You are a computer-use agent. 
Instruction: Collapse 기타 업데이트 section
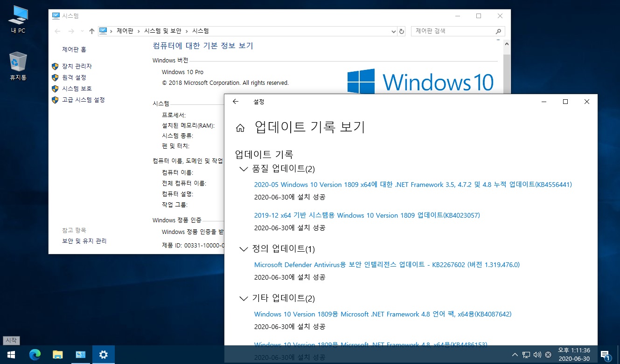coord(244,298)
